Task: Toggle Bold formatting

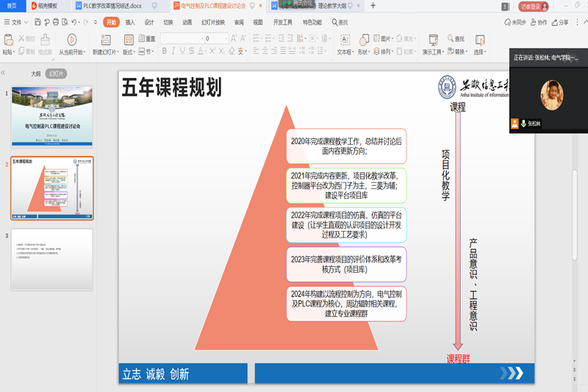Action: (x=164, y=51)
